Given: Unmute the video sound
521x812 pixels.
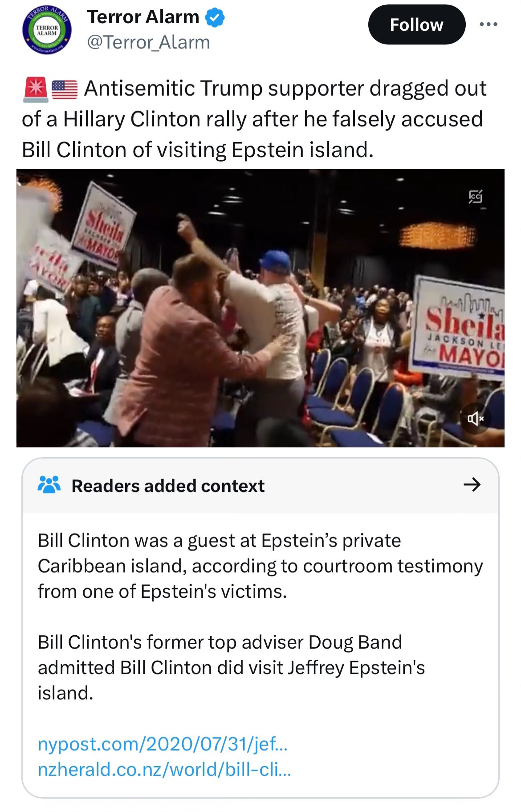Looking at the screenshot, I should point(475,418).
